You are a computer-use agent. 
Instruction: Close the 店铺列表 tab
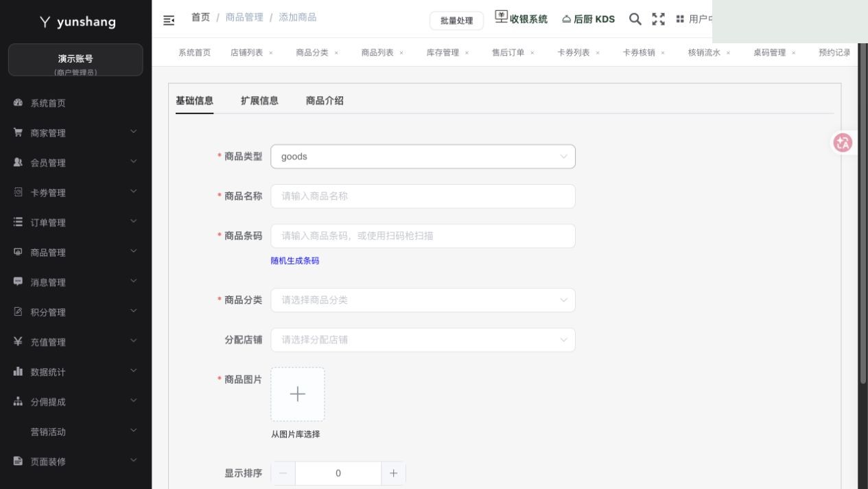271,53
